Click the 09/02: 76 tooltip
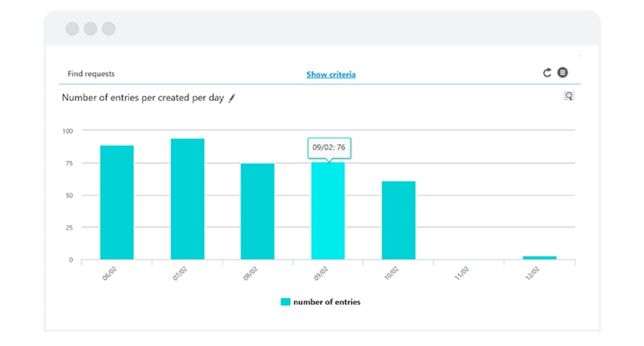 pyautogui.click(x=329, y=147)
